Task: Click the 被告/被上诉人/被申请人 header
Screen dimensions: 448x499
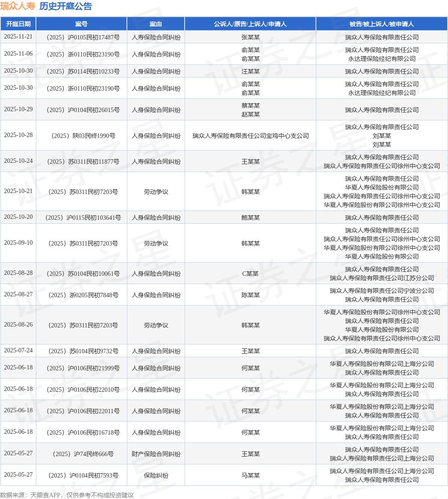Action: coord(382,24)
